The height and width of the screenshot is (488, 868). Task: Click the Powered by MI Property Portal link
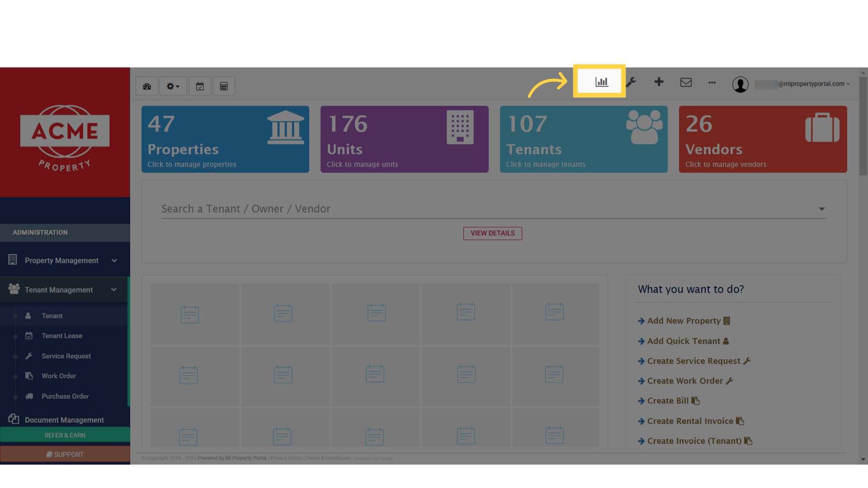[x=232, y=458]
